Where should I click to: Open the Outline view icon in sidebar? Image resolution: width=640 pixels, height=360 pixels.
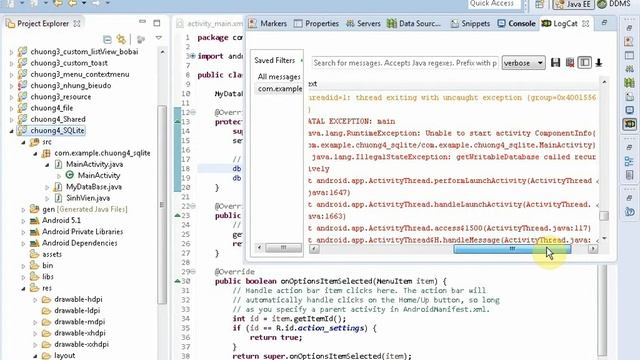[x=629, y=162]
